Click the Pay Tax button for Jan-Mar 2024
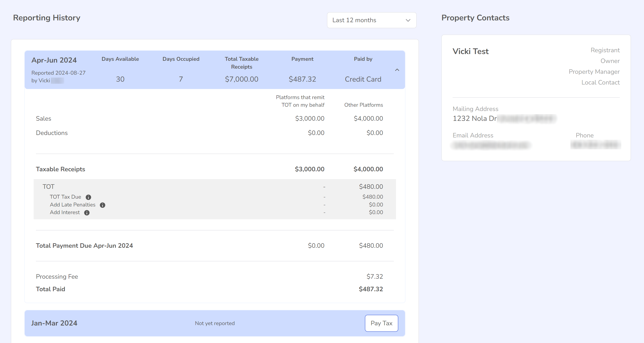The height and width of the screenshot is (343, 644). 381,323
